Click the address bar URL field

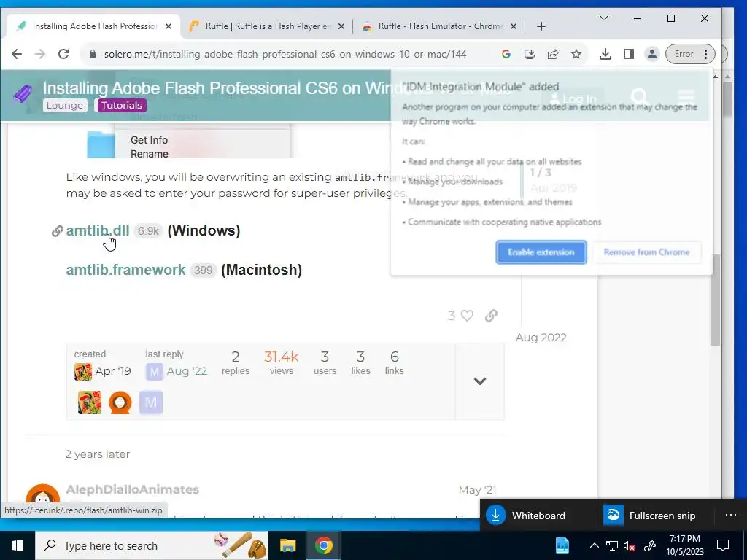pos(285,54)
